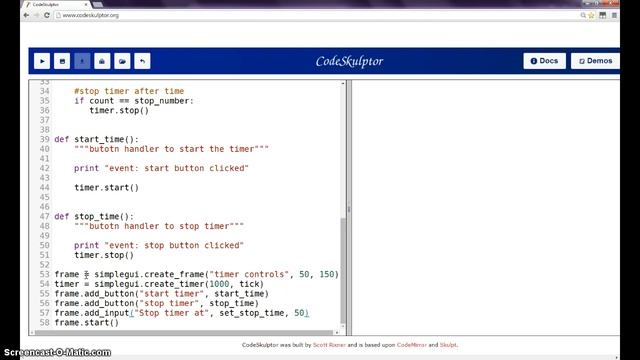Click line number 39 in the gutter
Image resolution: width=640 pixels, height=360 pixels.
click(x=44, y=139)
